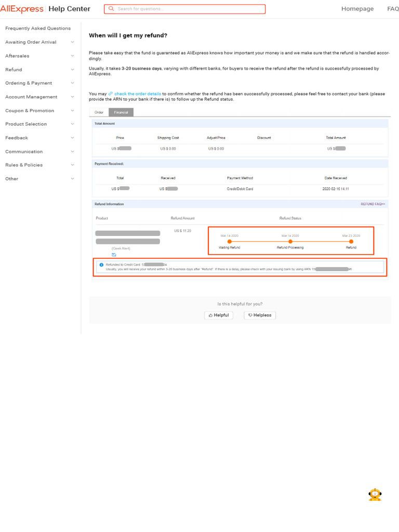The image size is (399, 532).
Task: Click the chain-link icon before order details
Action: point(111,94)
